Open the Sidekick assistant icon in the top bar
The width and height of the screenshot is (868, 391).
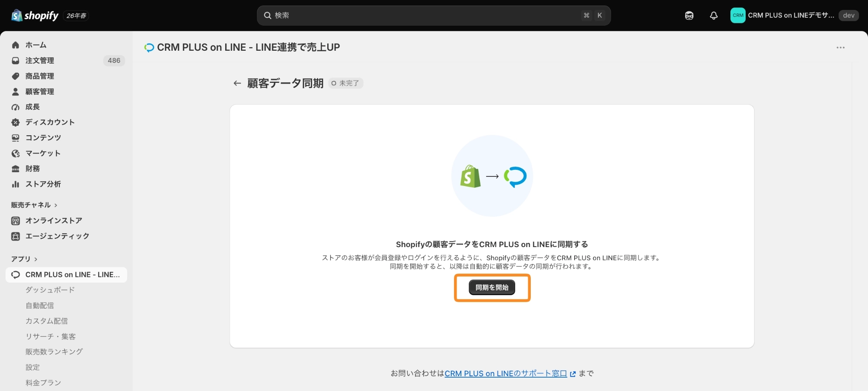pyautogui.click(x=689, y=16)
